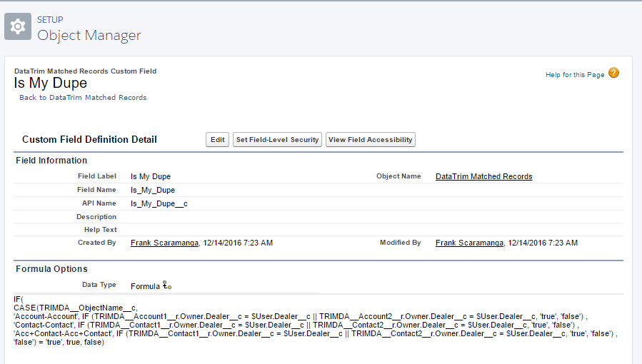The image size is (642, 364).
Task: Go back to DataTrim Matched Records
Action: (83, 97)
